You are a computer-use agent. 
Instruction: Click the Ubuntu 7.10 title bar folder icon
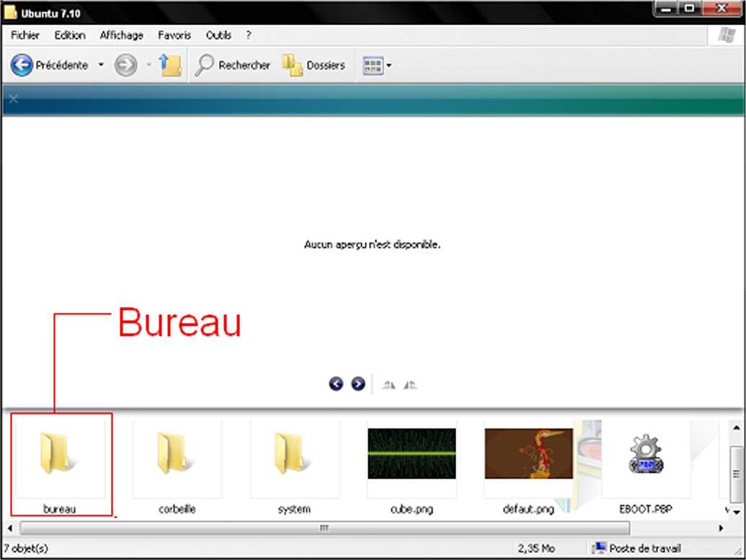(11, 12)
